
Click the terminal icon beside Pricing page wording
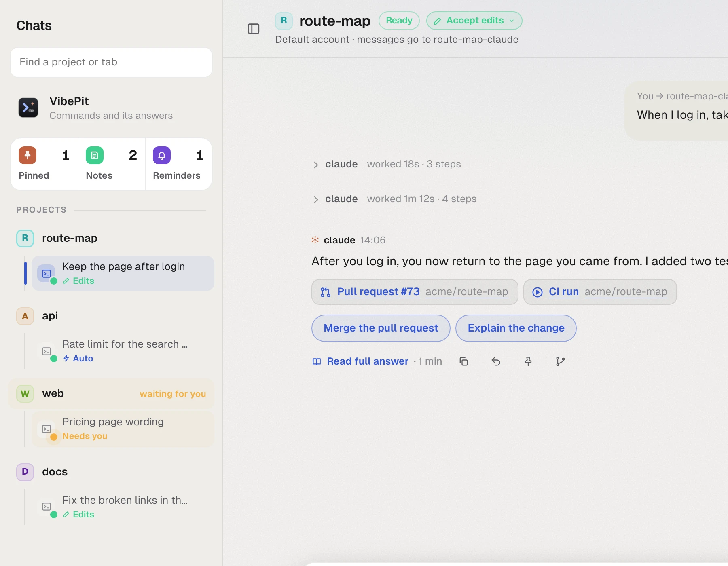47,429
